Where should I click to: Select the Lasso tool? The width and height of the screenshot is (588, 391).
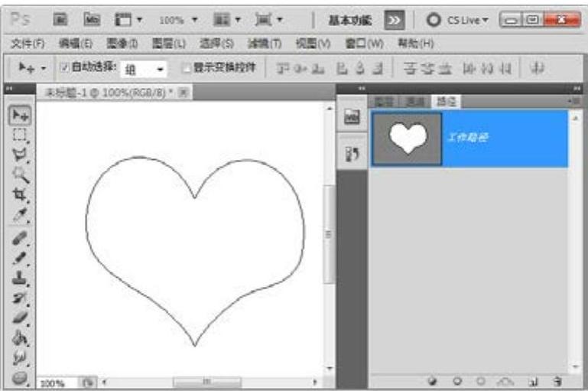tap(18, 154)
